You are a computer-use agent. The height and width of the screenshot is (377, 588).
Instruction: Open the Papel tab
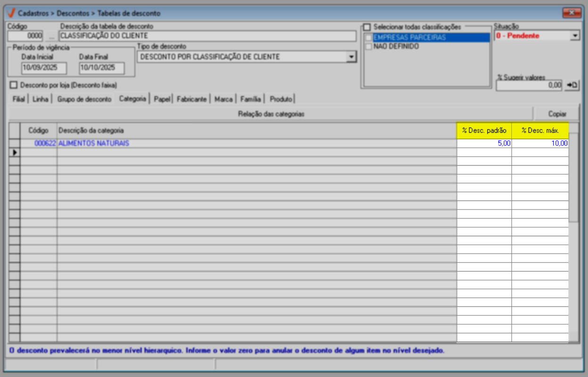click(x=162, y=99)
